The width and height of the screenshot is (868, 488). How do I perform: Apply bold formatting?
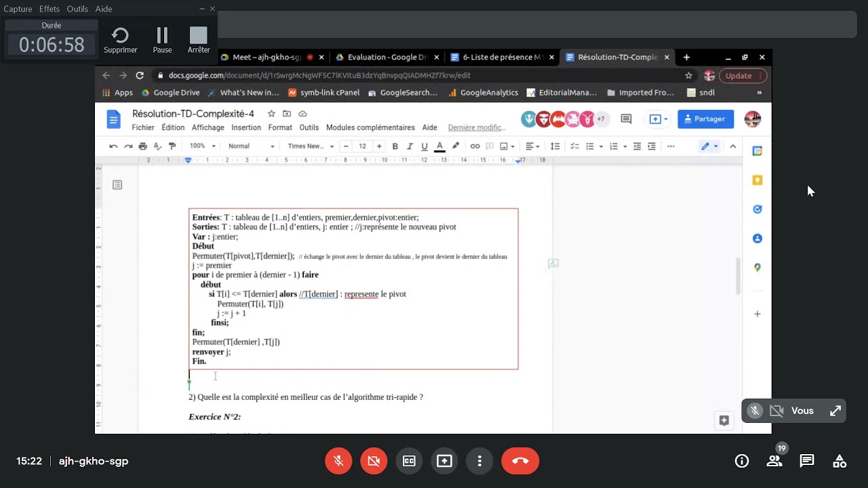[x=395, y=146]
